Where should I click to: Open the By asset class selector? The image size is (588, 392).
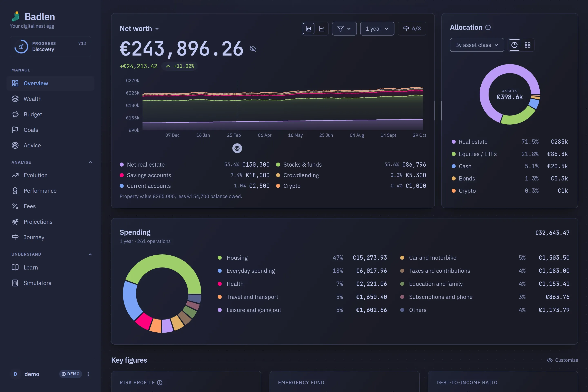477,45
